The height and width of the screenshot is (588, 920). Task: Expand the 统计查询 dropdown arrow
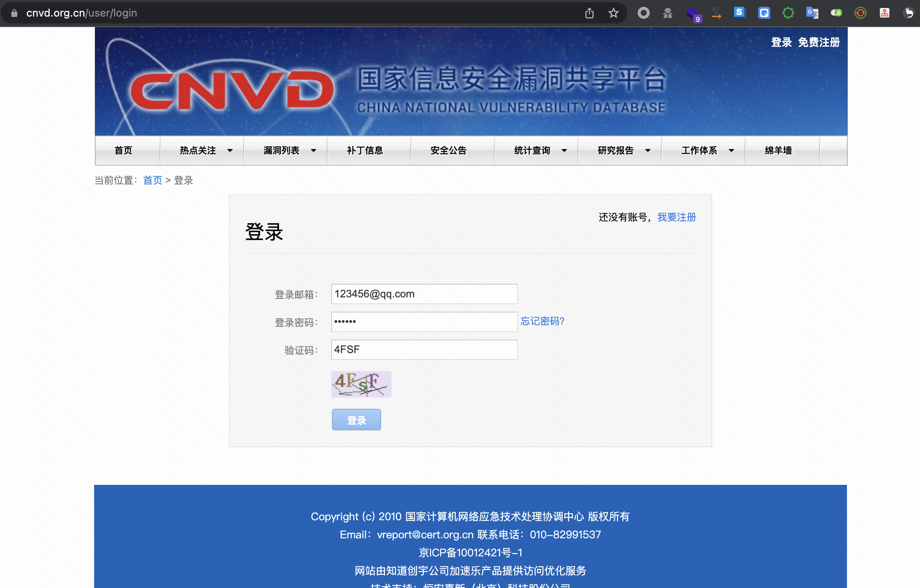pyautogui.click(x=564, y=151)
